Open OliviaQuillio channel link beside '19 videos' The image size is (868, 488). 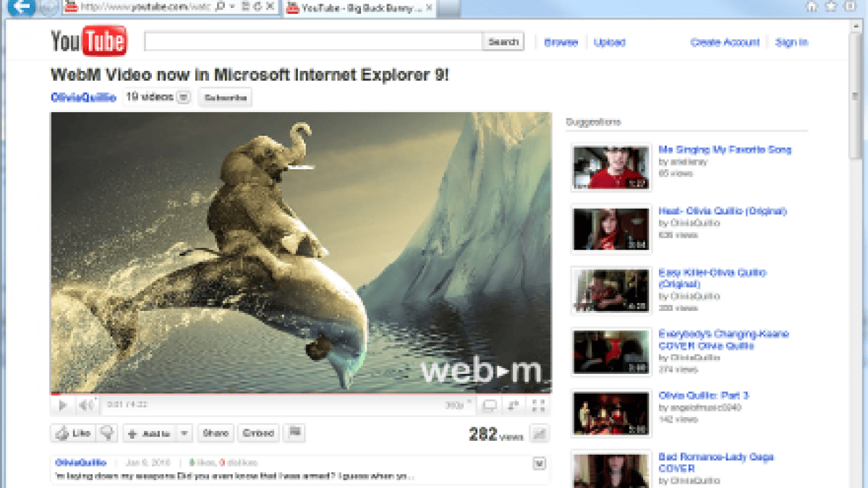point(83,98)
